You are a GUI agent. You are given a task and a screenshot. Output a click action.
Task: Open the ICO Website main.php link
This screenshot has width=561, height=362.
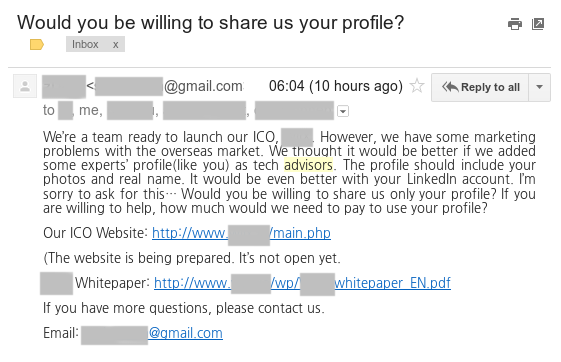pos(241,233)
